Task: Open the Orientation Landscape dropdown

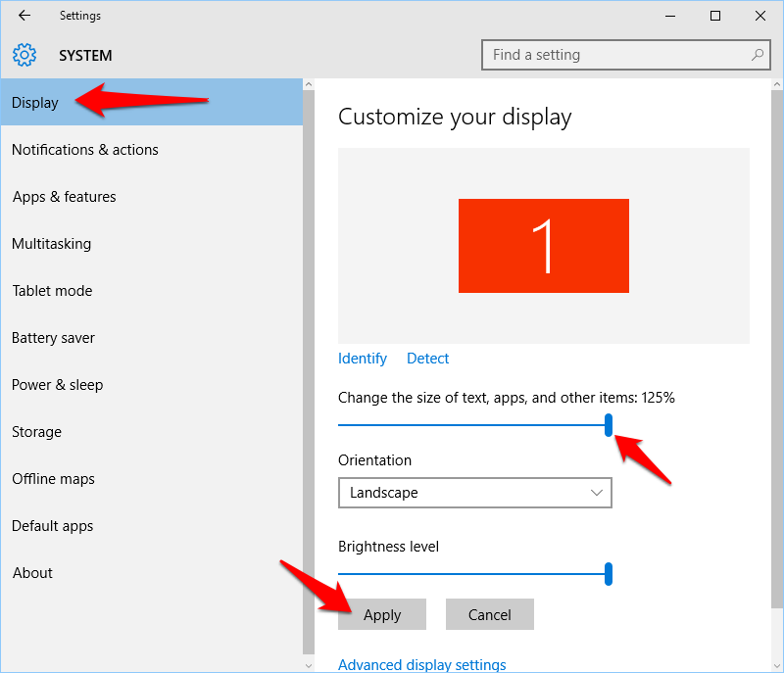Action: [x=475, y=493]
